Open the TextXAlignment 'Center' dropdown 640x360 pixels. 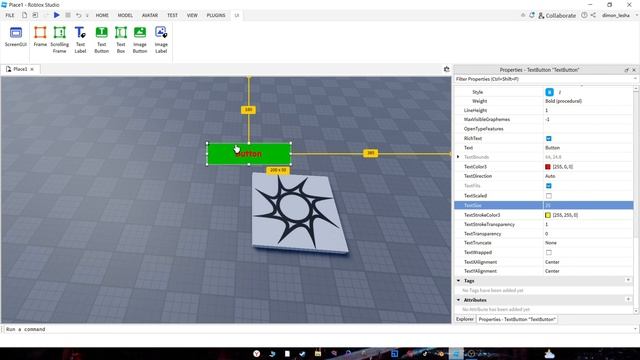(588, 262)
